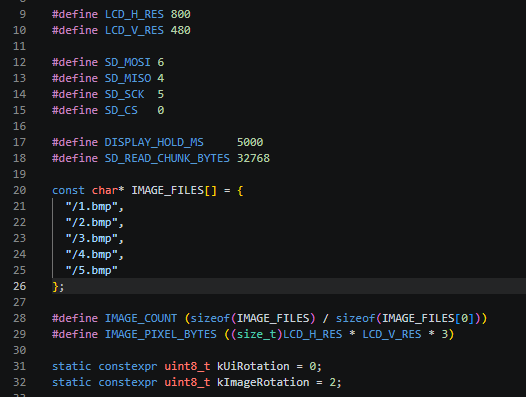Viewport: 526px width, 397px height.
Task: Click the LCD_H_RES macro name
Action: (x=134, y=14)
